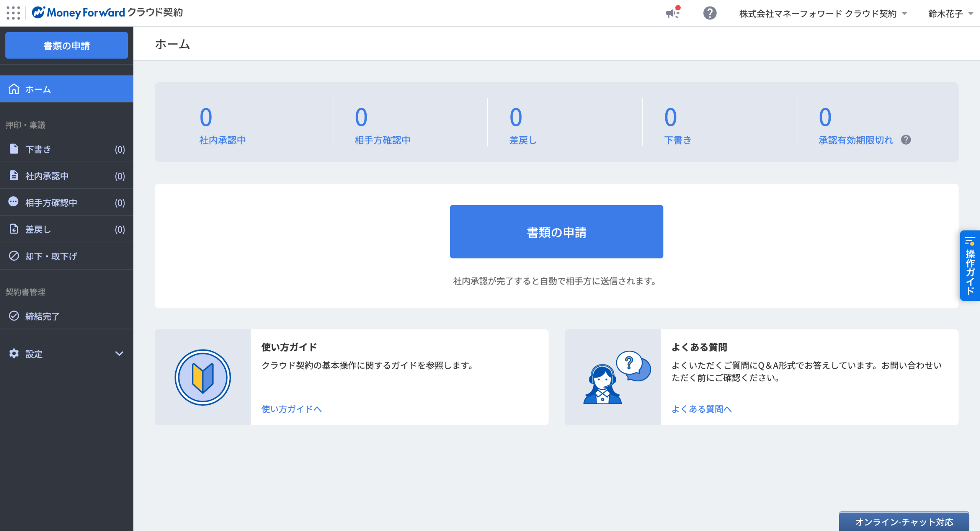Expand the 設定 sidebar menu

pyautogui.click(x=67, y=354)
